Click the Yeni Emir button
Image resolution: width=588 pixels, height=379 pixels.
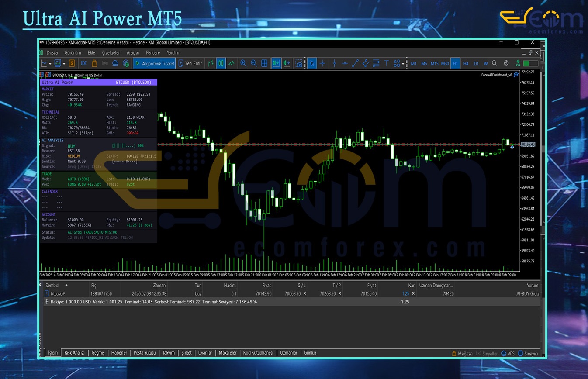pos(190,63)
